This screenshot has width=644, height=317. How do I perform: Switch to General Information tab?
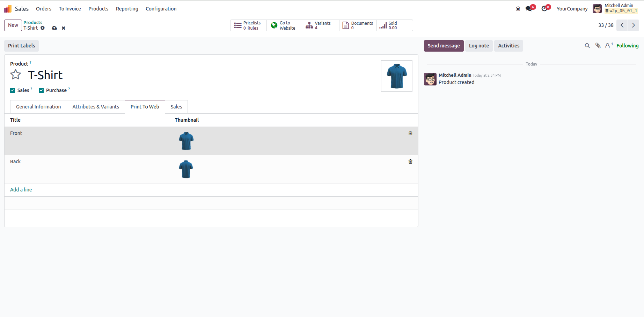coord(38,107)
